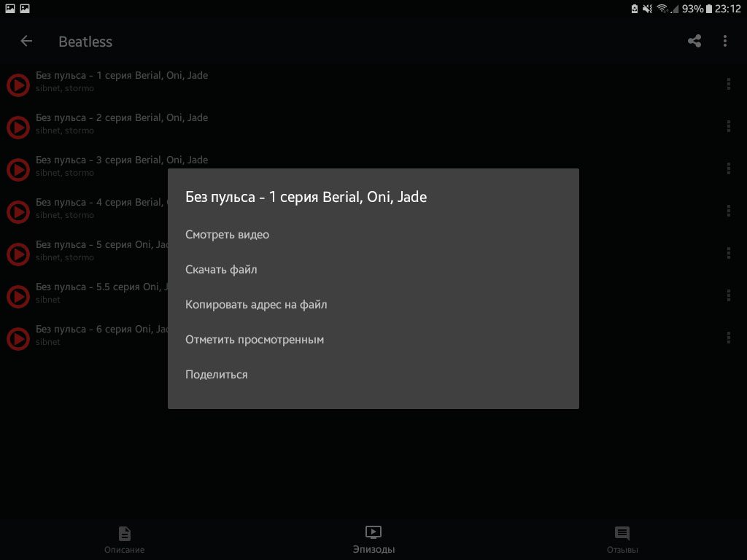This screenshot has height=560, width=747.
Task: Switch to the Отзывы tab
Action: tap(622, 540)
